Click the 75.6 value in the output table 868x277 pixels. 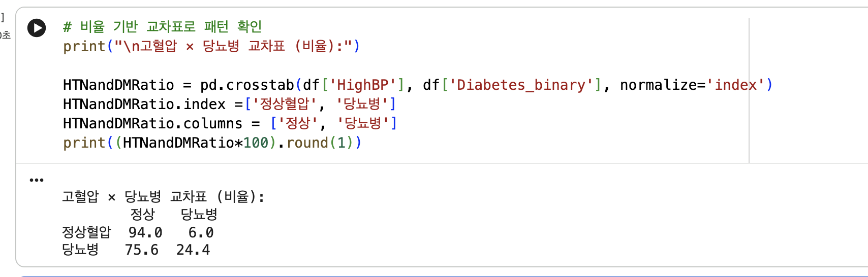coord(142,250)
